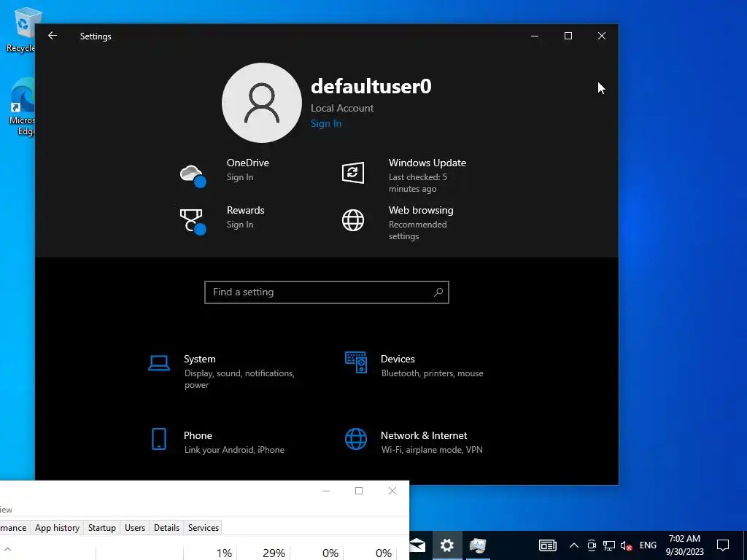The height and width of the screenshot is (560, 747).
Task: Click the Settings gear on the taskbar
Action: click(447, 545)
